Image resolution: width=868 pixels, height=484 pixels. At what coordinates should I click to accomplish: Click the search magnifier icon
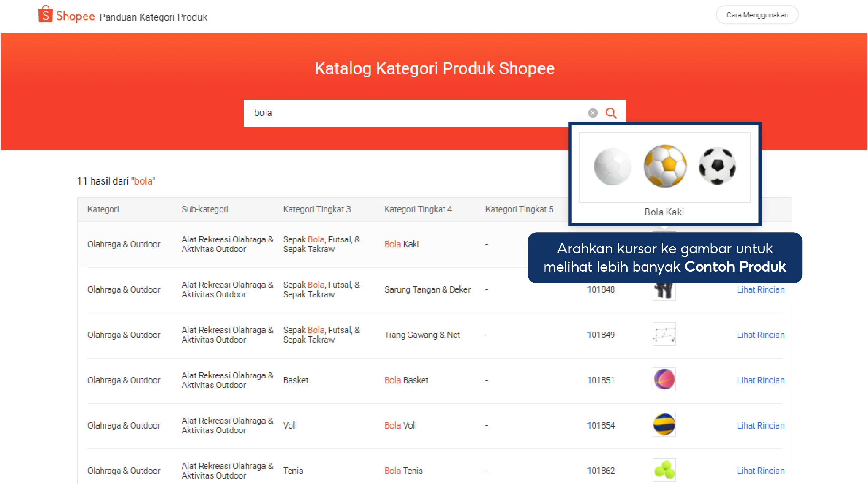pyautogui.click(x=610, y=113)
